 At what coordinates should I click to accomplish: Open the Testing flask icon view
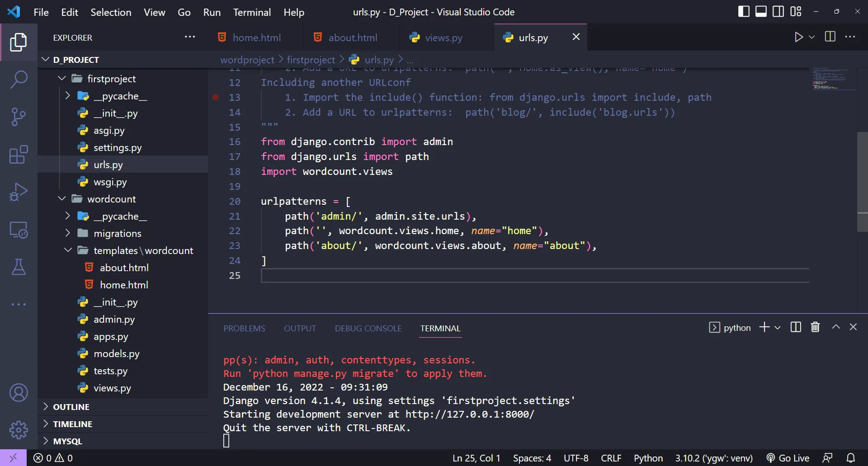pos(19,267)
